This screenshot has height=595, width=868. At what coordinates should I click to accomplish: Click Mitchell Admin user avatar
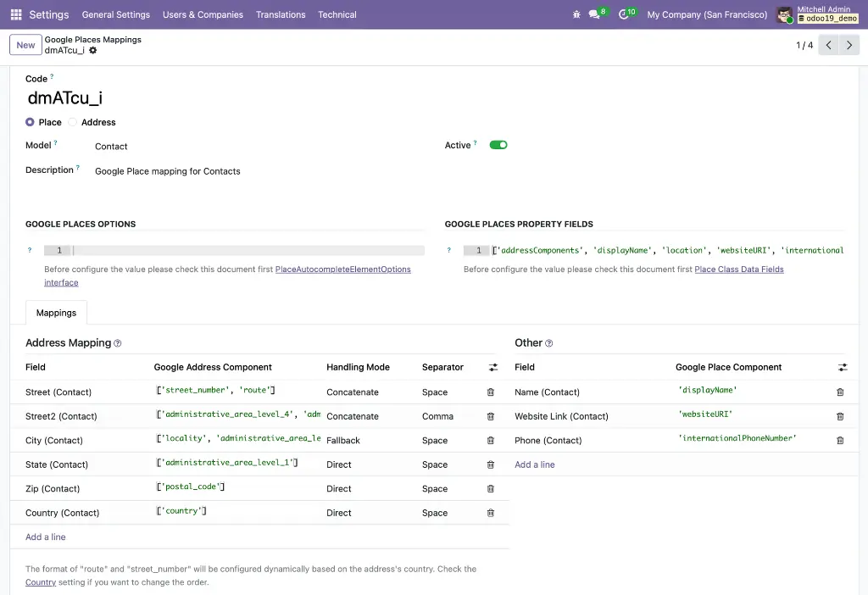(784, 15)
